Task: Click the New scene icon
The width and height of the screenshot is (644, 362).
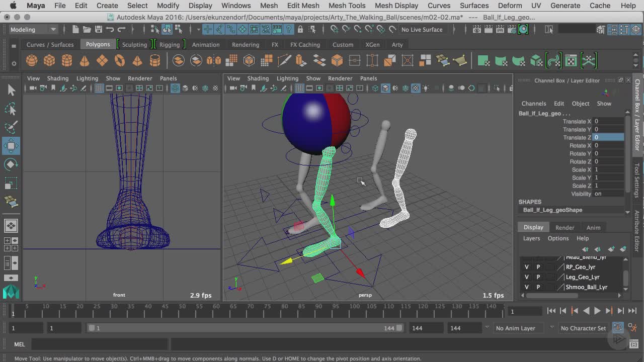Action: [x=75, y=29]
